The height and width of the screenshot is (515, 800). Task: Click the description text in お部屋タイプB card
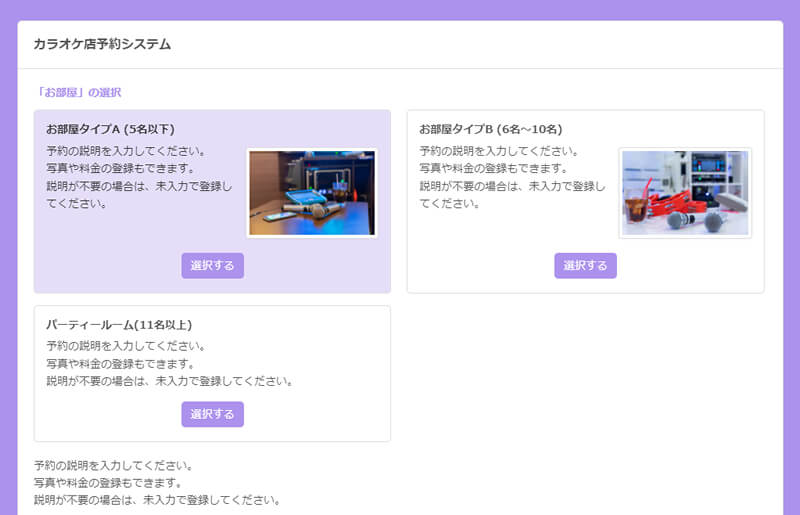tap(512, 177)
